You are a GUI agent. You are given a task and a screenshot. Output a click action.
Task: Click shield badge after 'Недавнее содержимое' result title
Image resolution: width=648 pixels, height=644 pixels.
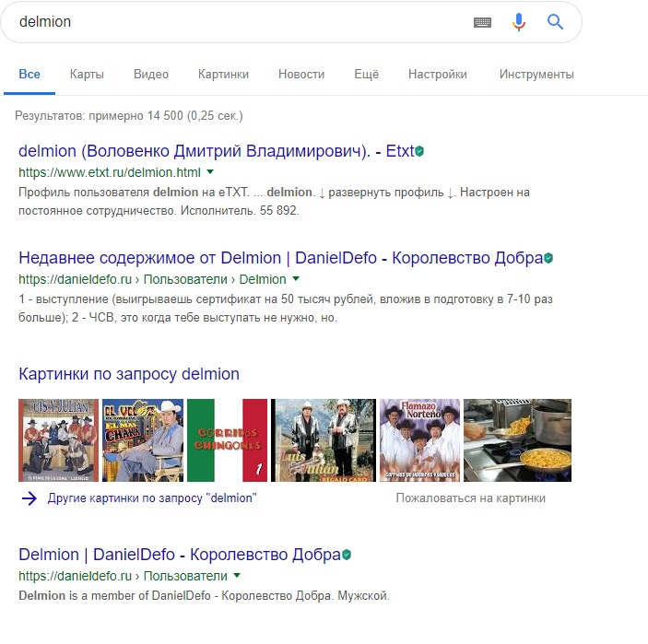tap(548, 258)
